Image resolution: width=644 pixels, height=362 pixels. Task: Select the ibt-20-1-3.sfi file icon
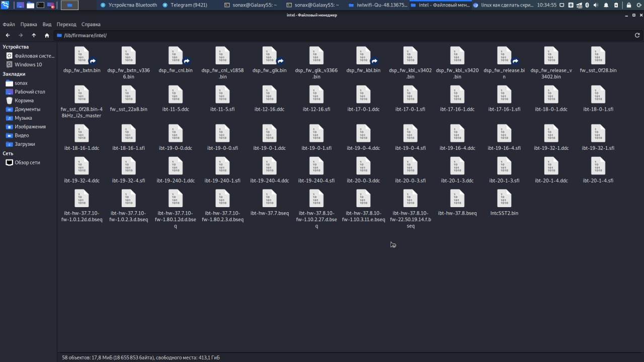coord(504,166)
